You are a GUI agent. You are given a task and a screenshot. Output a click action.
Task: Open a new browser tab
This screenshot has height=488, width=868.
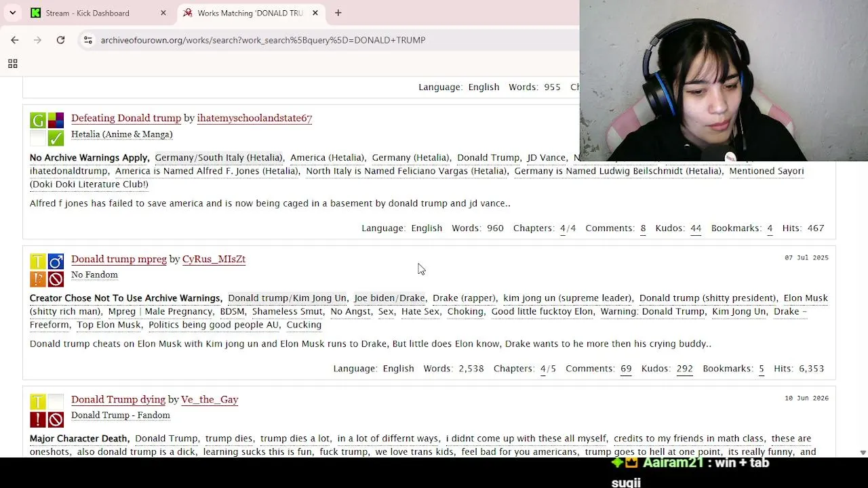pos(338,13)
